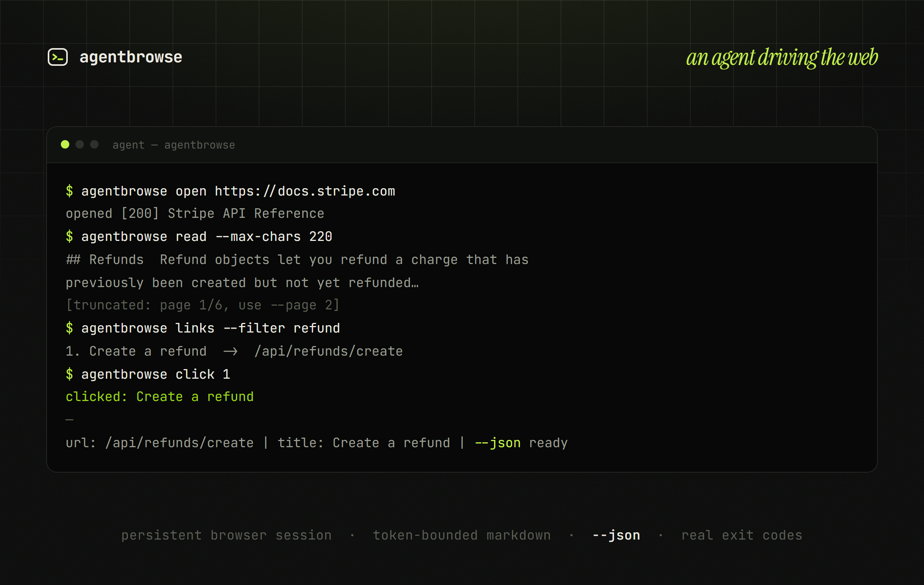Viewport: 924px width, 585px height.
Task: Click the agentbrowse terminal logo icon
Action: pos(58,57)
